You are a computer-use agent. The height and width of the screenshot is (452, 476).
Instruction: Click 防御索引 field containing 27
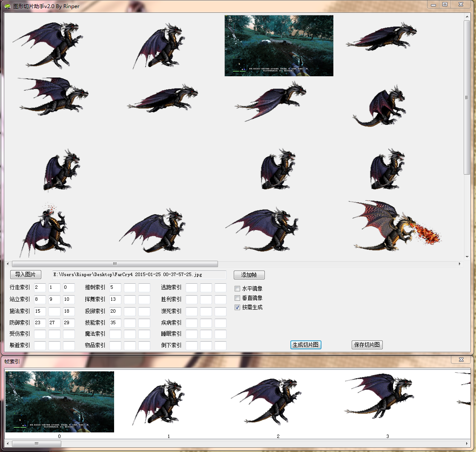coord(54,322)
